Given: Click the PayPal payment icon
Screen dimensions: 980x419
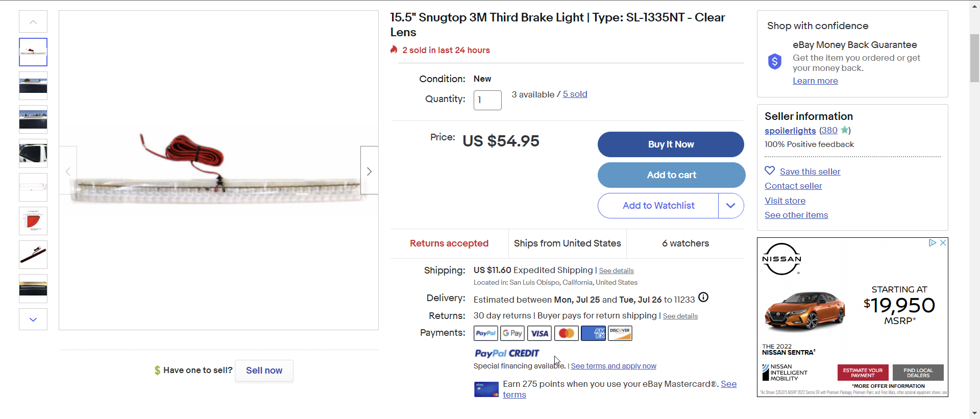Looking at the screenshot, I should click(485, 333).
